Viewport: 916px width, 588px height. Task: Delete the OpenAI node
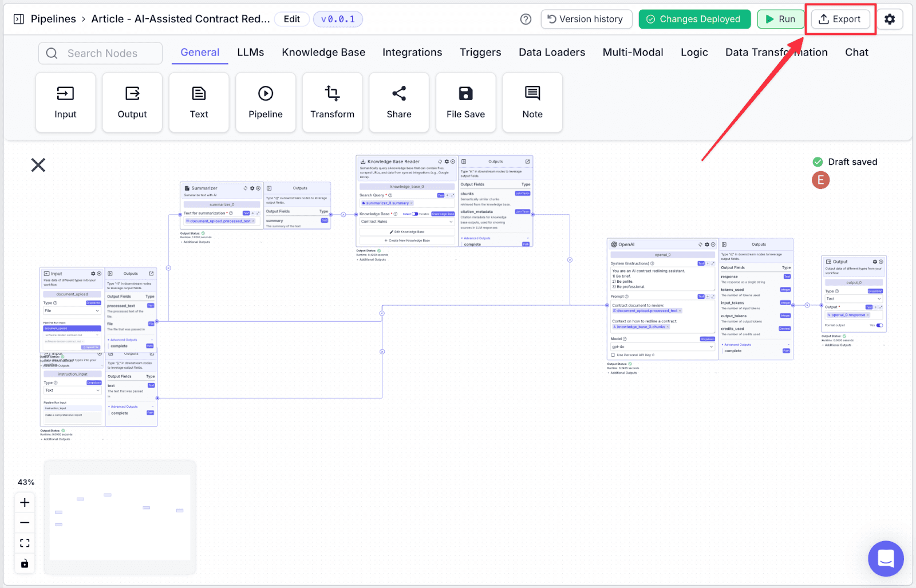pos(713,244)
